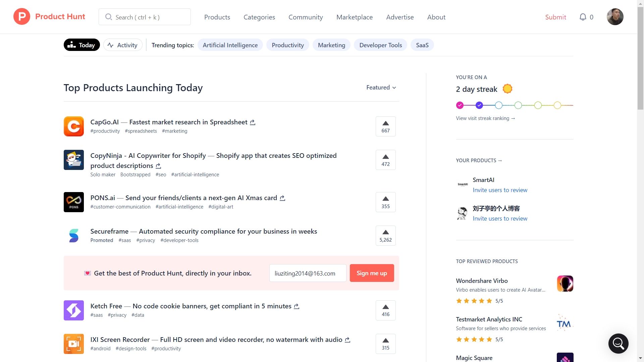Upvote PONS.ai with 355 votes
This screenshot has height=362, width=644.
tap(386, 202)
